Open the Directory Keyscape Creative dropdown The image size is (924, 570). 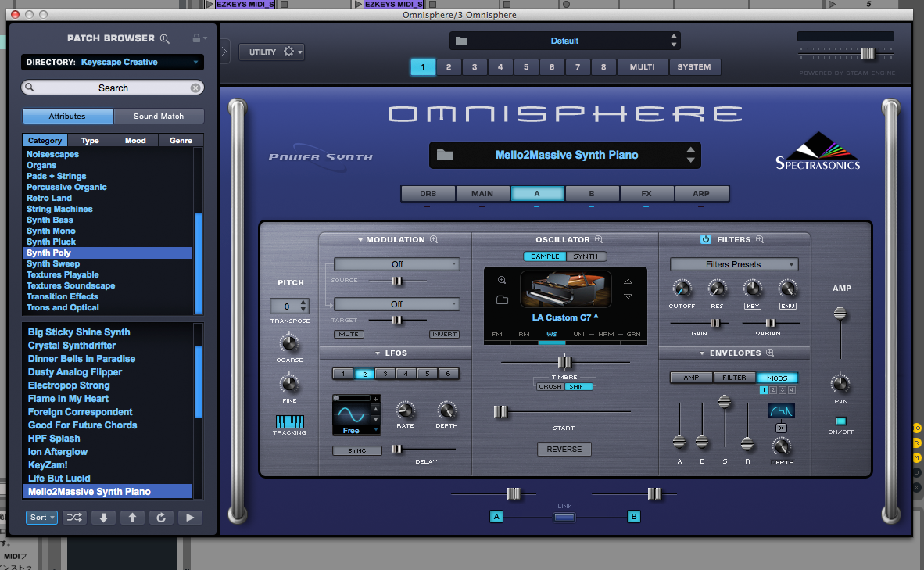(x=113, y=63)
